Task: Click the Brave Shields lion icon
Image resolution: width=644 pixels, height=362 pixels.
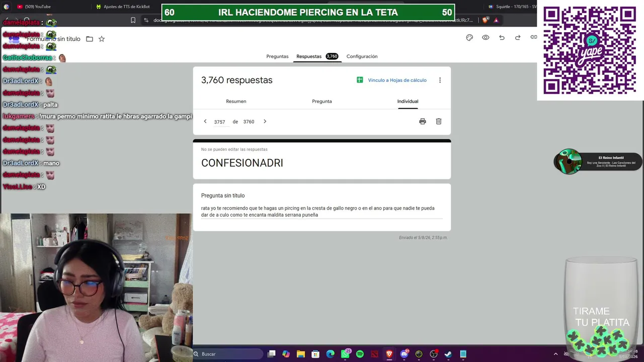Action: click(485, 20)
